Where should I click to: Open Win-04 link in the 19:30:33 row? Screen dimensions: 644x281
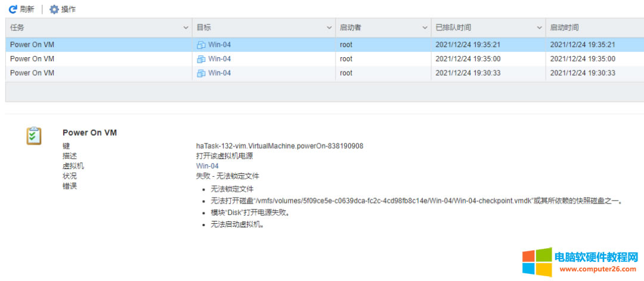(219, 73)
